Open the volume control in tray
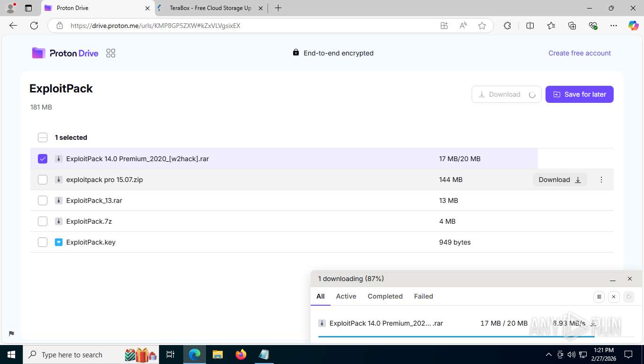The width and height of the screenshot is (644, 364). point(572,355)
